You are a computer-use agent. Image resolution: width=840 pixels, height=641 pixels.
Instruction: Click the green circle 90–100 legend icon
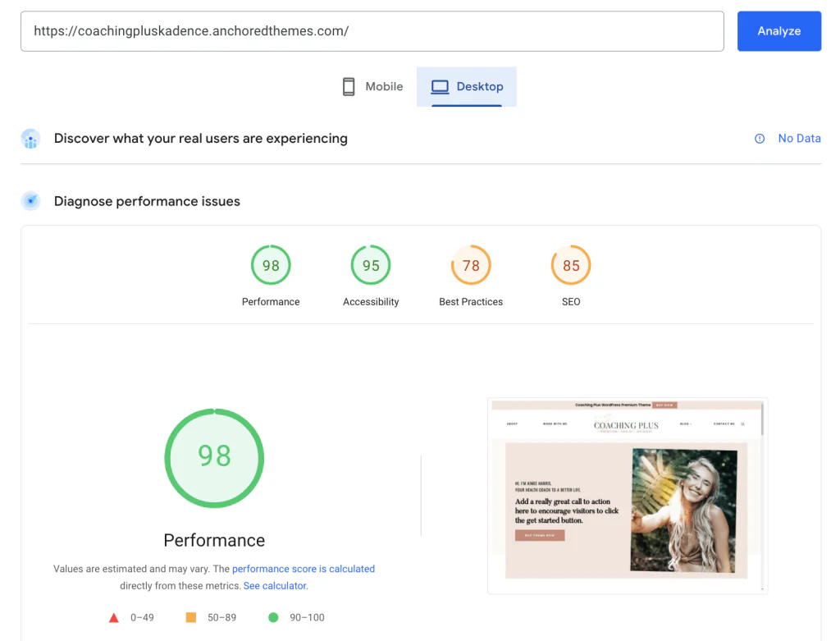[x=273, y=617]
